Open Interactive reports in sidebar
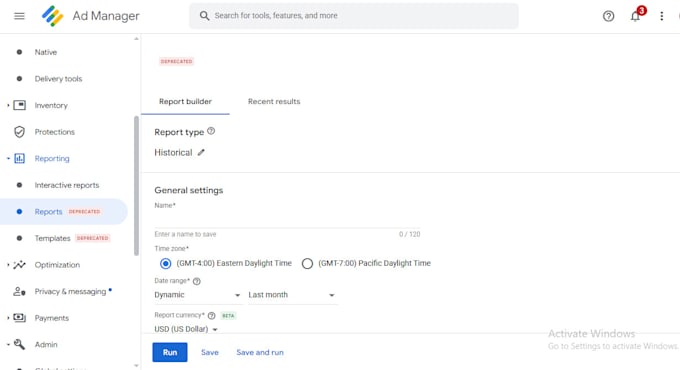This screenshot has width=680, height=370. pos(67,185)
